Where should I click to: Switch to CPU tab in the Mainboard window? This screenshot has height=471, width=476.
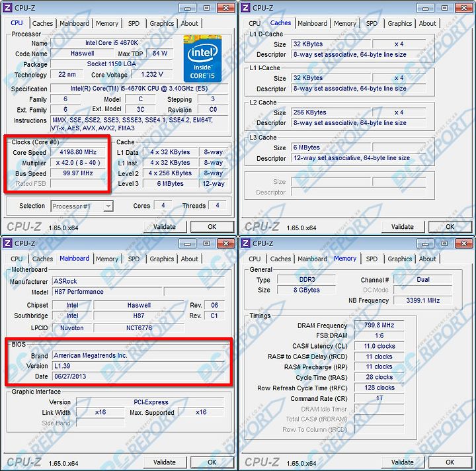pos(17,259)
